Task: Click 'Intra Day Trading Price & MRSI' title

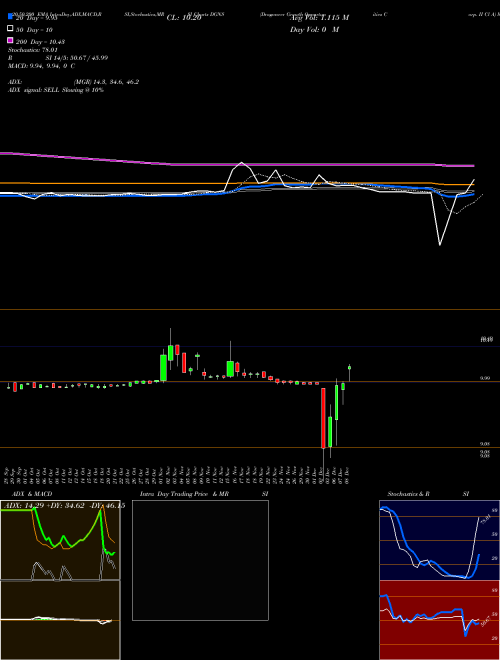Action: (204, 494)
